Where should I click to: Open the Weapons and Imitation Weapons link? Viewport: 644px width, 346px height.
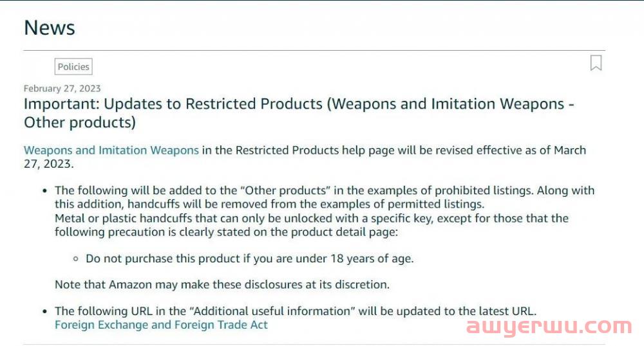111,150
